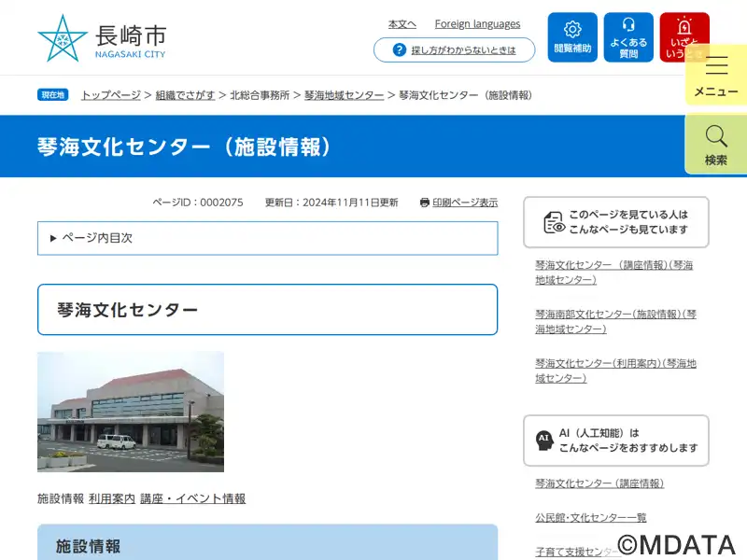Click the AI head icon in the recommendations box
The width and height of the screenshot is (747, 560).
tap(544, 441)
